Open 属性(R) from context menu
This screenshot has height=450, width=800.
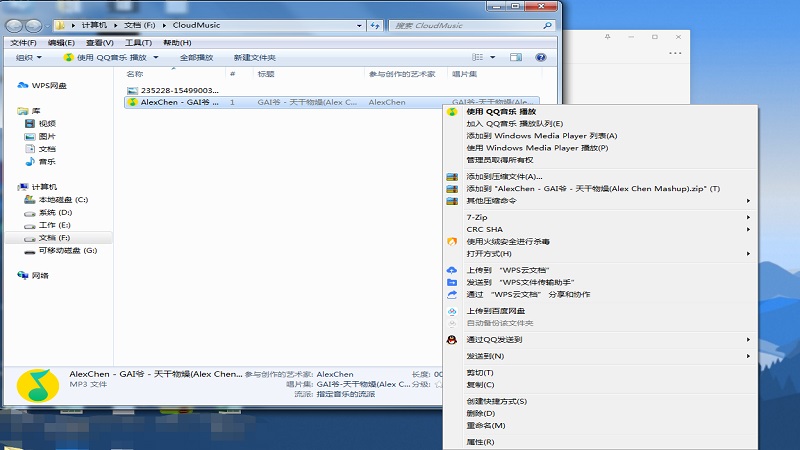click(x=600, y=442)
